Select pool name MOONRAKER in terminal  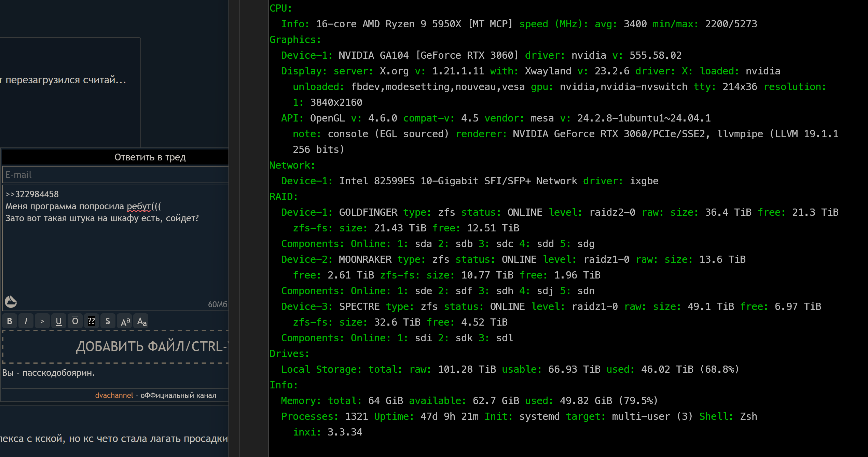(365, 259)
